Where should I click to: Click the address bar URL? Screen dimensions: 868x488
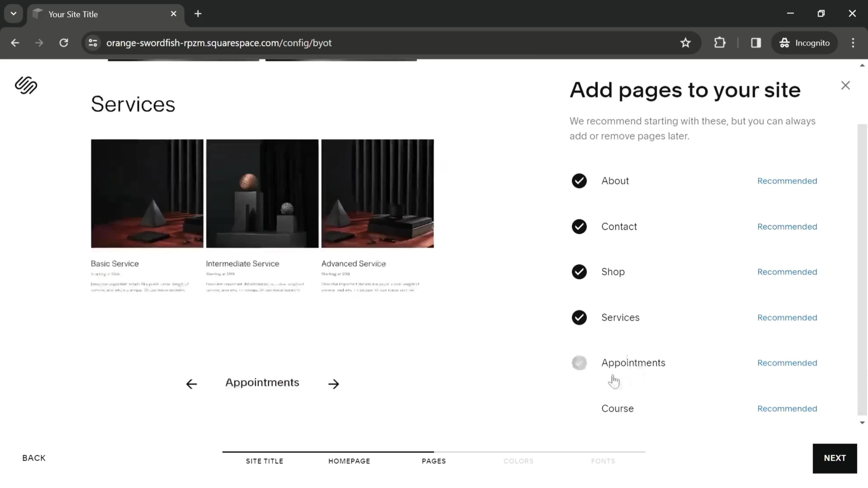point(219,43)
